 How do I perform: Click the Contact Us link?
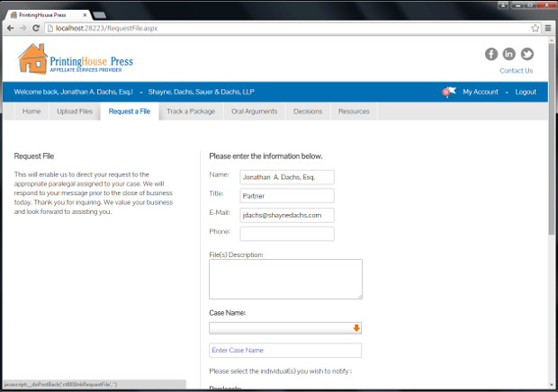point(516,71)
